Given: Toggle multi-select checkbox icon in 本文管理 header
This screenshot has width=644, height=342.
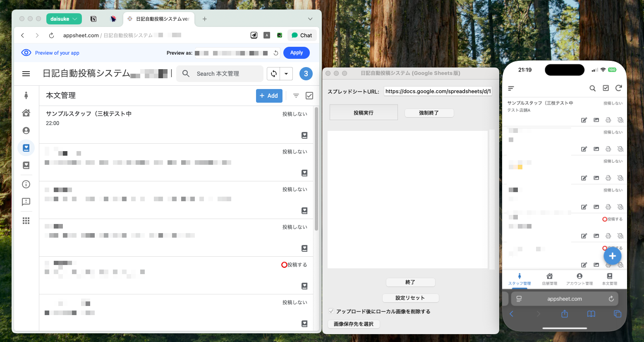Looking at the screenshot, I should pos(309,96).
